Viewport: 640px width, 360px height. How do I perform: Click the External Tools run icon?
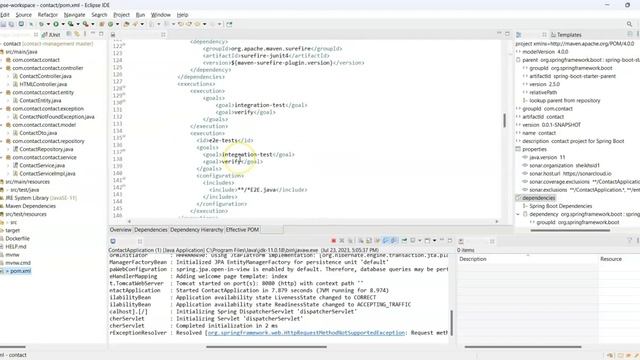tap(86, 24)
